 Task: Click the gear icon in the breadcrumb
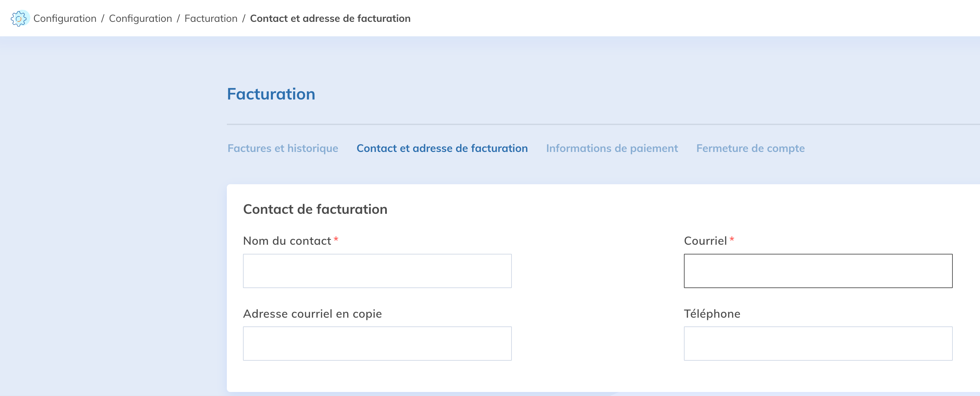18,18
